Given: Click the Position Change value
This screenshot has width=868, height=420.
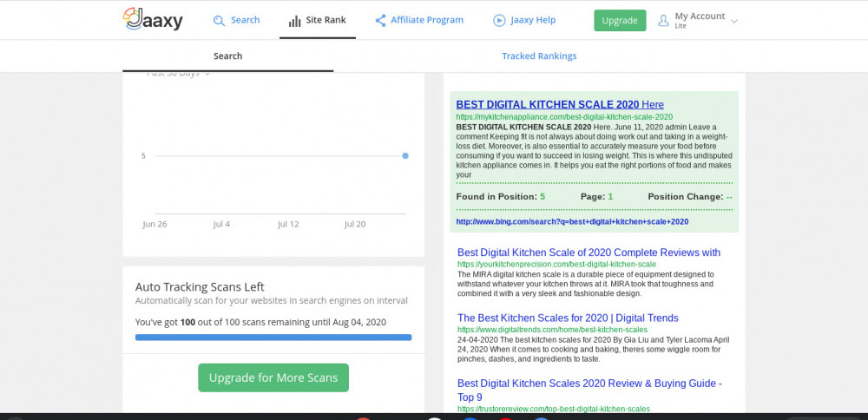Looking at the screenshot, I should click(x=730, y=196).
